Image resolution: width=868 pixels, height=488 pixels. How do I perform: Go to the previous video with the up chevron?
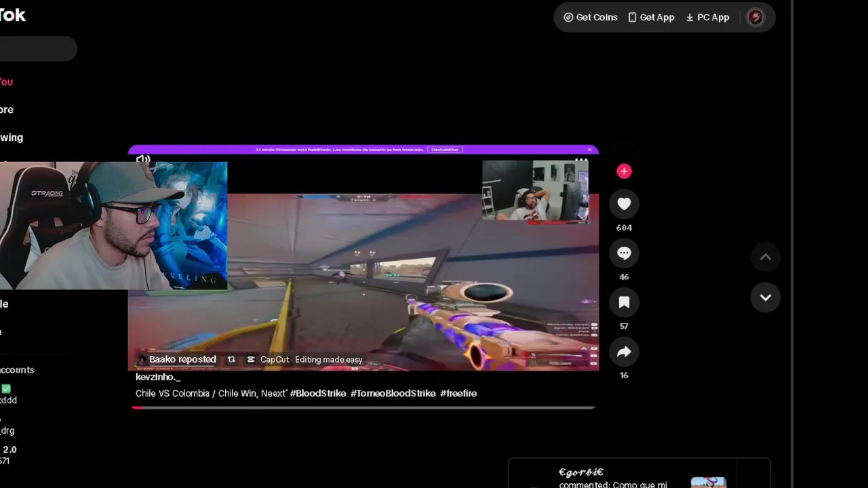coord(765,257)
